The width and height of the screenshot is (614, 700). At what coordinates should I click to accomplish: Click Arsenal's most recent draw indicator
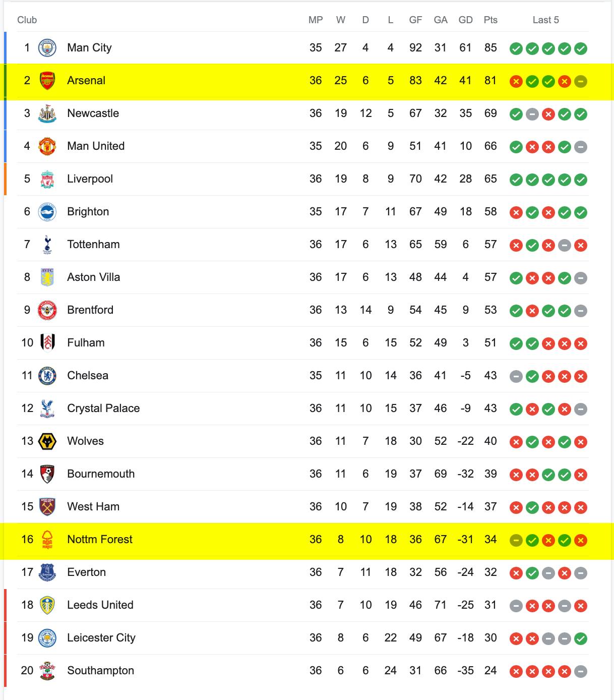tap(581, 81)
